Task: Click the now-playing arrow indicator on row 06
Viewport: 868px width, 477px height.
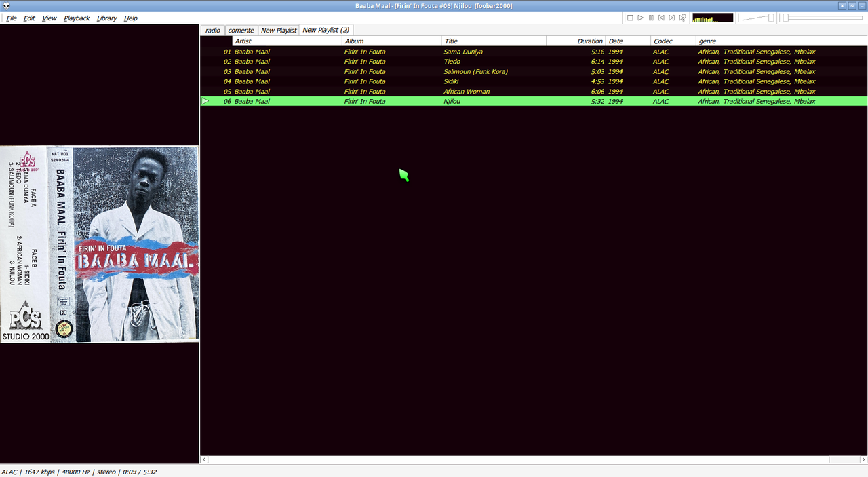Action: tap(205, 101)
